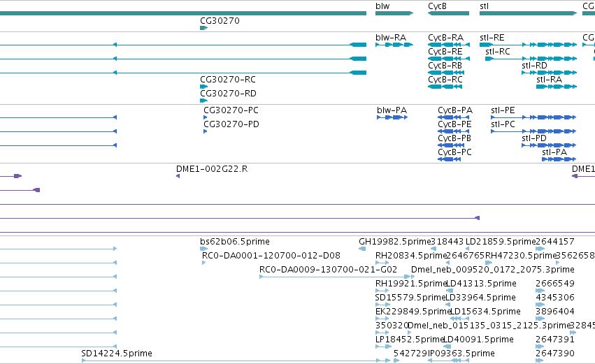The image size is (595, 364).
Task: Click the CG30270-RD transcript glyph
Action: pos(203,101)
